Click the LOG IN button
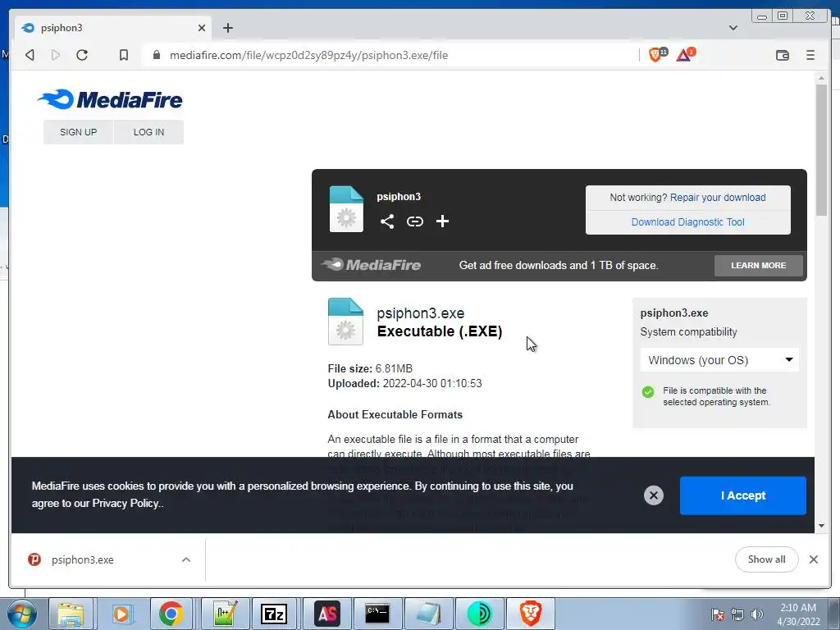Screen dimensions: 840x630 tap(149, 132)
